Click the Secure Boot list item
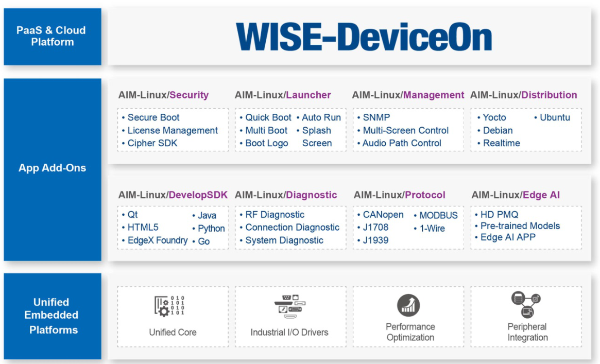This screenshot has width=600, height=364. 153,117
